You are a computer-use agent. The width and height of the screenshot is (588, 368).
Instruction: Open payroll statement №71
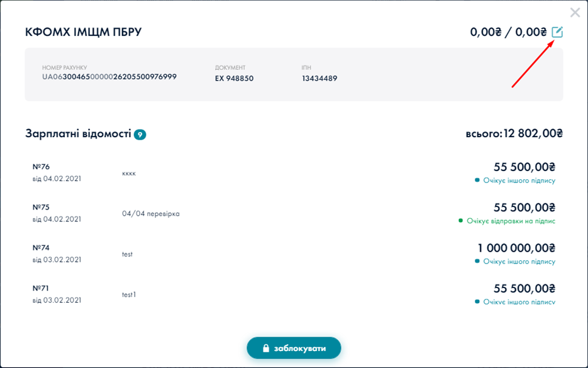(x=41, y=289)
